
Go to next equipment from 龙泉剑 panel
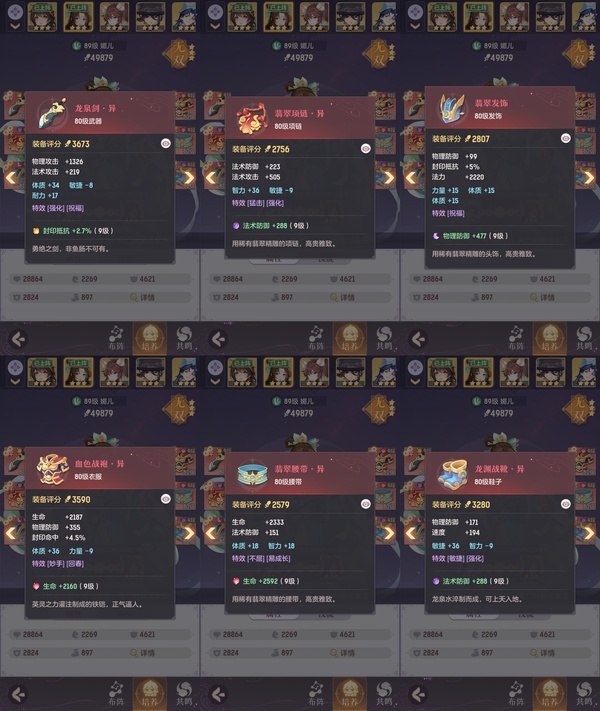click(189, 177)
